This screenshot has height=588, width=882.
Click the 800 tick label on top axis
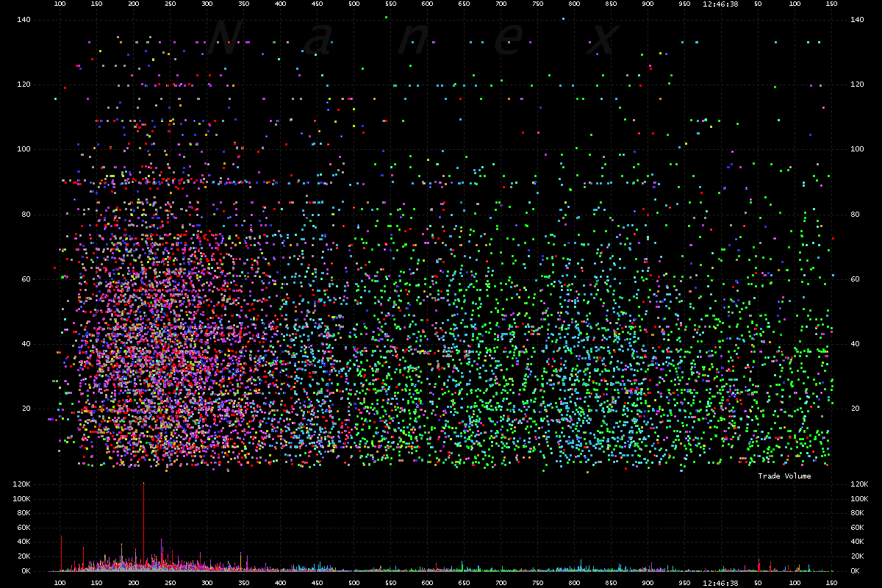574,4
